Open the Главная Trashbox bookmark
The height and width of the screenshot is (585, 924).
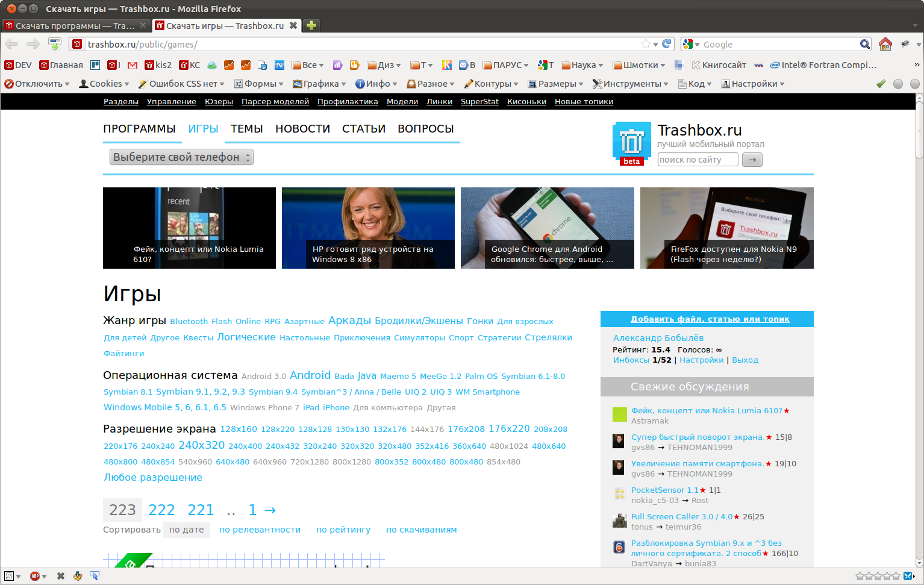61,65
